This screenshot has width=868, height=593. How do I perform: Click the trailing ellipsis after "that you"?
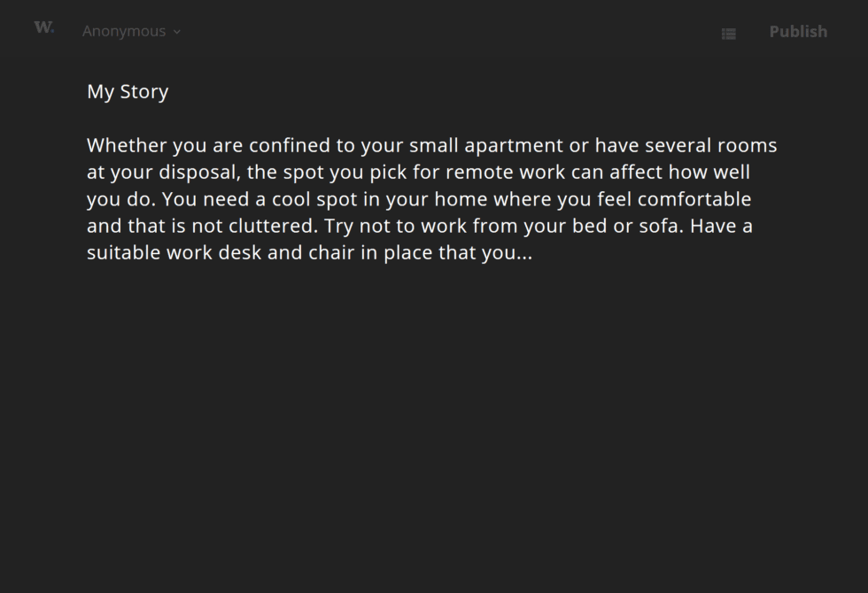(x=524, y=255)
